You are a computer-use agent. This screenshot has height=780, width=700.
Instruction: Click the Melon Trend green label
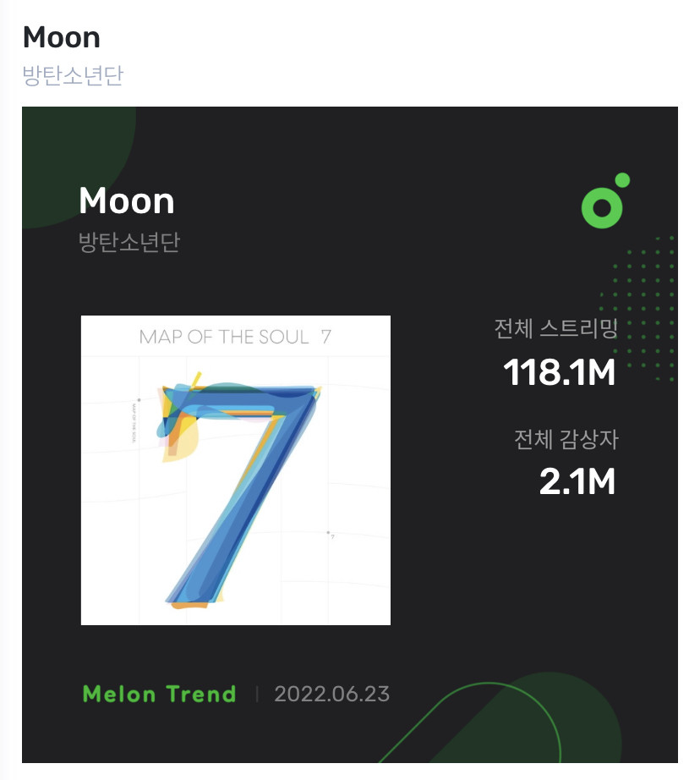point(159,694)
